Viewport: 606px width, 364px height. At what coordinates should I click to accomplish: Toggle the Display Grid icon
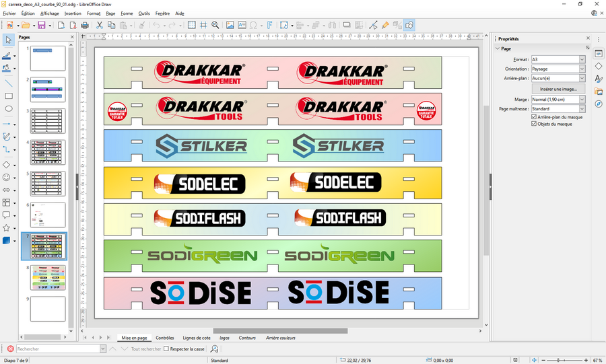(192, 26)
